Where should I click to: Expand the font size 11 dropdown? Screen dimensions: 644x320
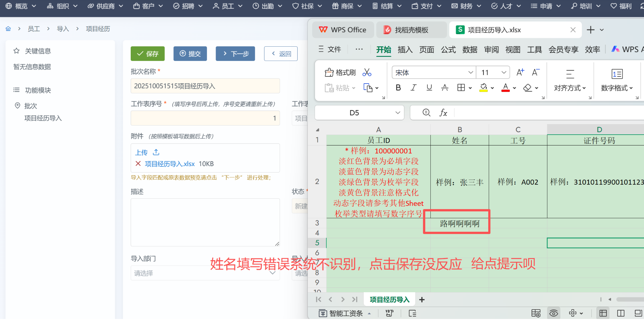(504, 73)
